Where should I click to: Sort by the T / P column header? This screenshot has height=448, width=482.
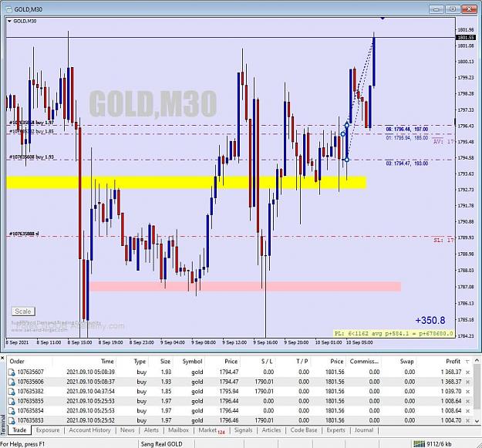(x=302, y=362)
